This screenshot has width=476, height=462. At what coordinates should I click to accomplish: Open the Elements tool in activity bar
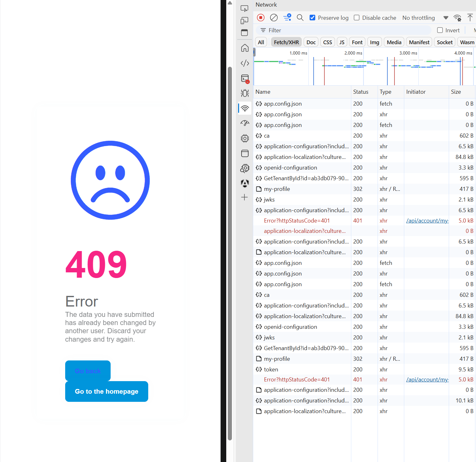click(245, 63)
